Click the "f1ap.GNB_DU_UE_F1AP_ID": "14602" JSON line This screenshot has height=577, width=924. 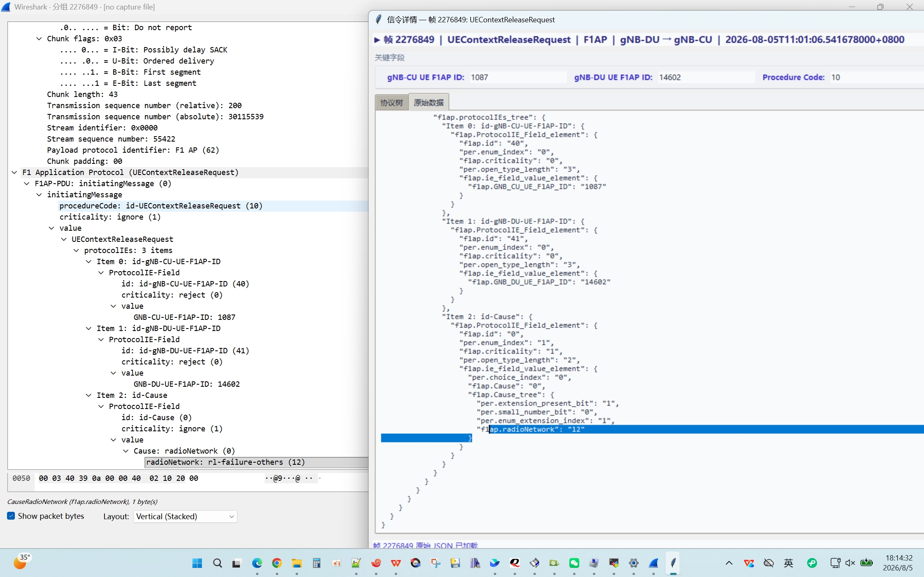pos(539,282)
